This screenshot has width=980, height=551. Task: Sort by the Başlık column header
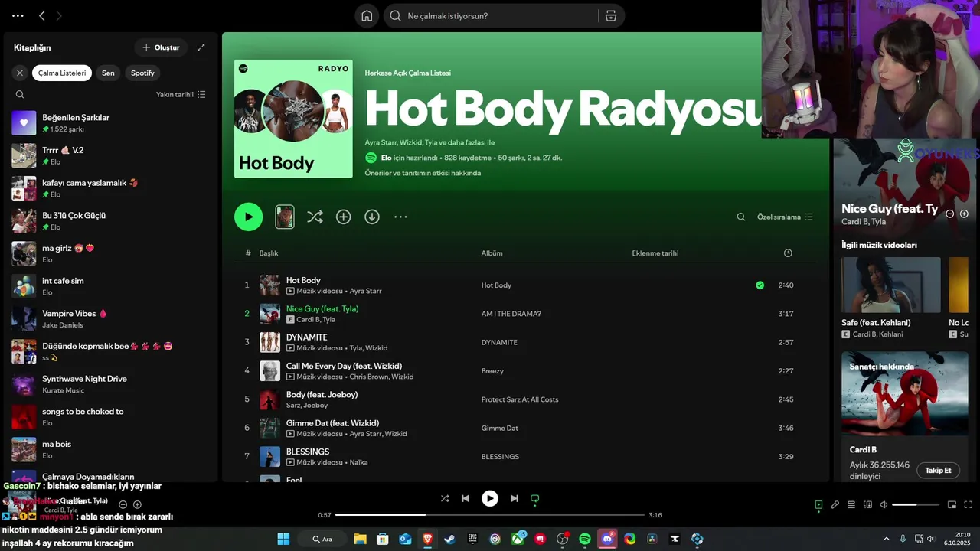pos(269,253)
